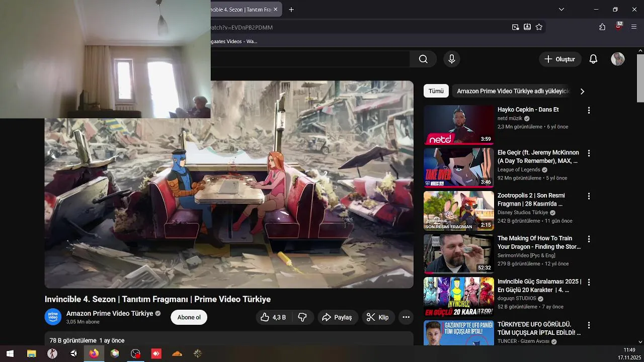
Task: Click TUNCER - Gizem Avcısı channel name
Action: tap(523, 341)
